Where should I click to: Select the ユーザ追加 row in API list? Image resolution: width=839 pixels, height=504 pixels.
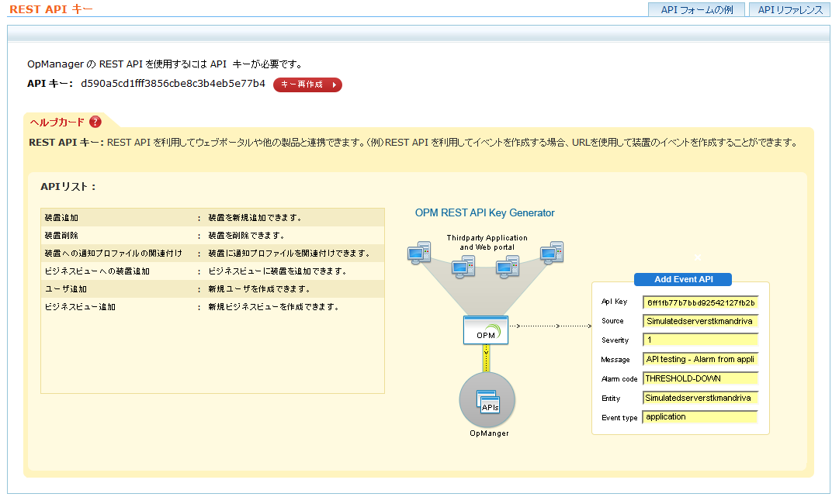click(x=213, y=288)
